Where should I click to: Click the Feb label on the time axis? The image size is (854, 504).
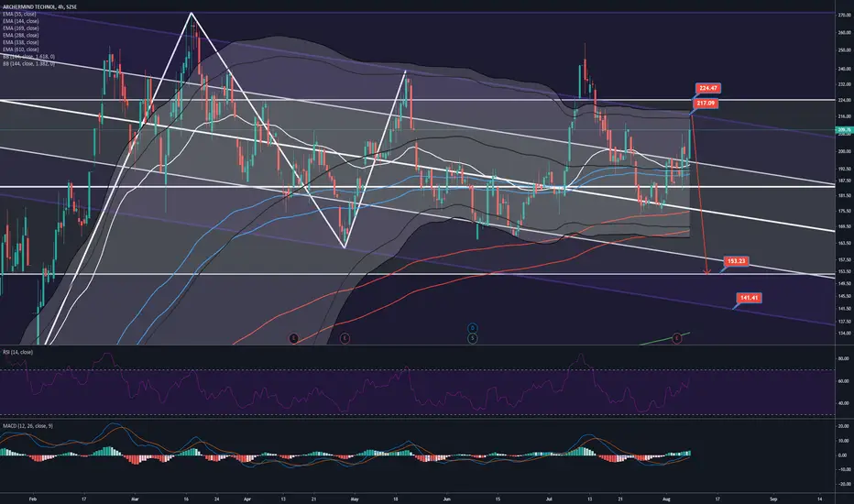point(32,499)
